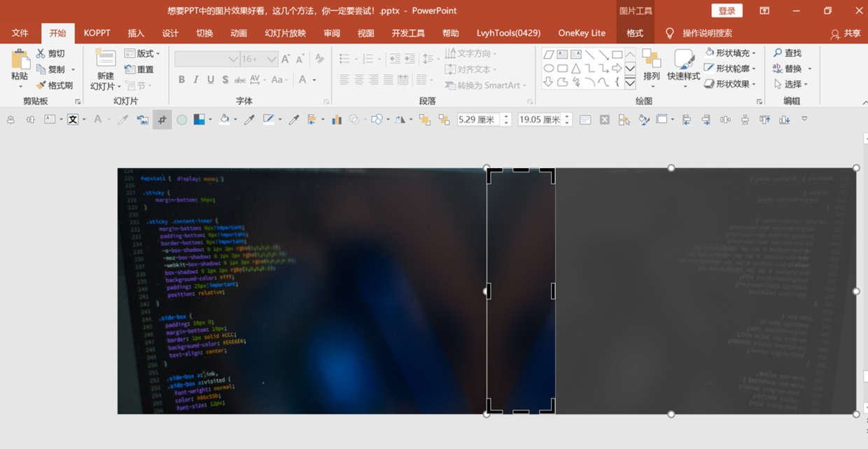Screen dimensions: 868x449
Task: Click Cut (剪切) in clipboard group
Action: [x=50, y=53]
